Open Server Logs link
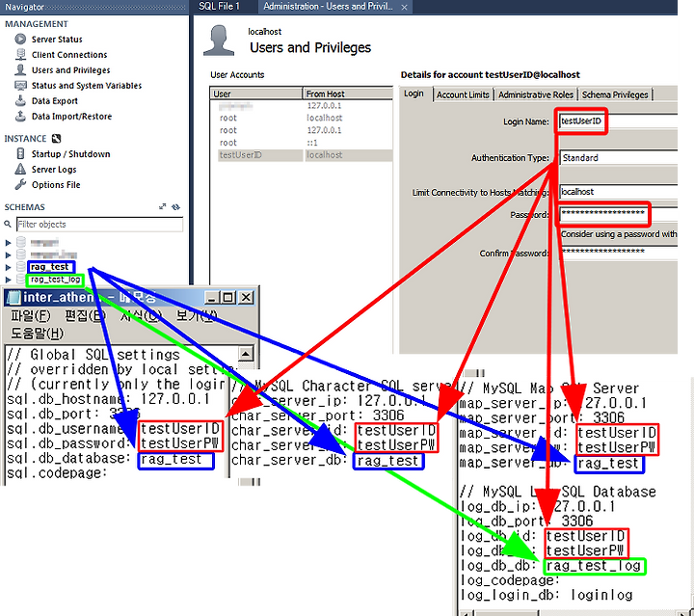 (54, 170)
